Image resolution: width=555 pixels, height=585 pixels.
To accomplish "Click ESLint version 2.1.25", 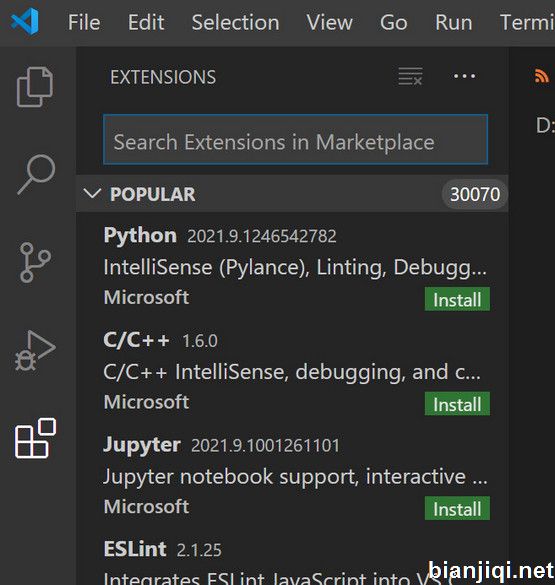I will click(199, 550).
